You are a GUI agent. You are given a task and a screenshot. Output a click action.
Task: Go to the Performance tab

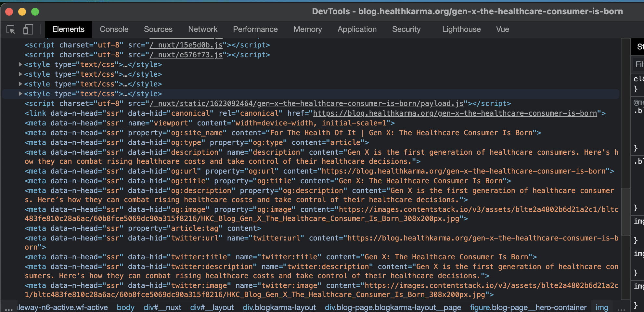pyautogui.click(x=255, y=29)
